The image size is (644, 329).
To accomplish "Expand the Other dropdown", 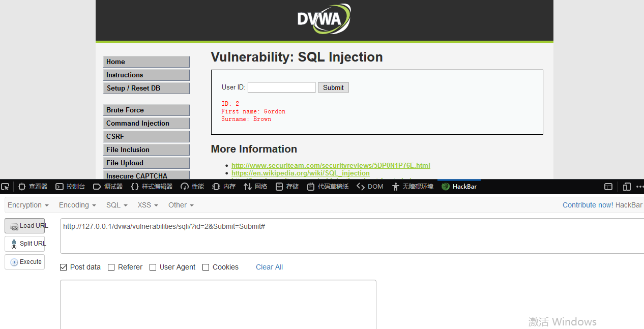I will tap(181, 205).
